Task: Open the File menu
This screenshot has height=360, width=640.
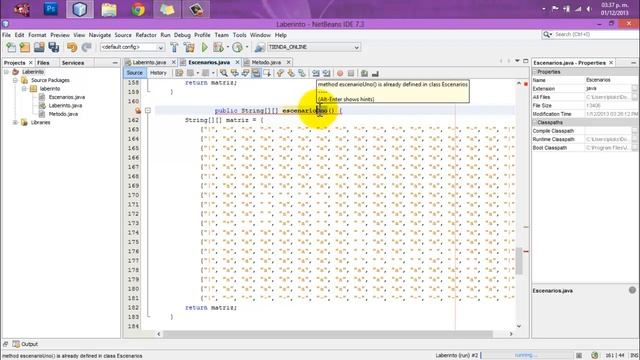Action: click(x=7, y=35)
